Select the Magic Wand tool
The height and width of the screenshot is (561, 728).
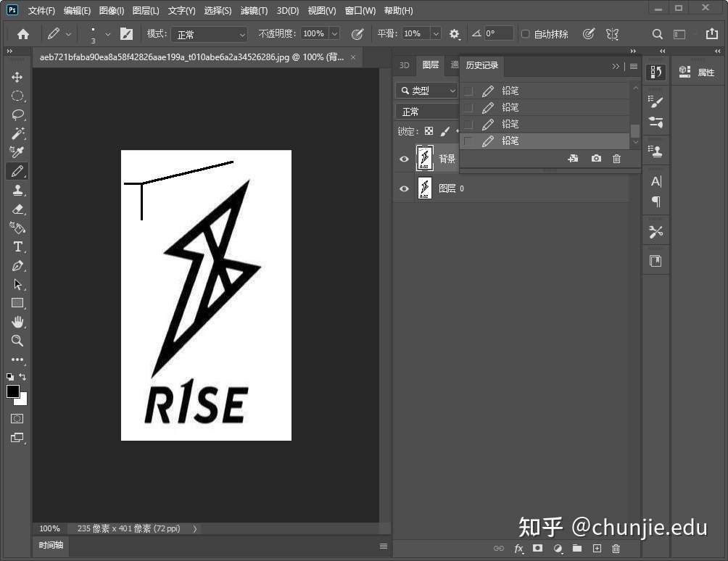pyautogui.click(x=17, y=133)
